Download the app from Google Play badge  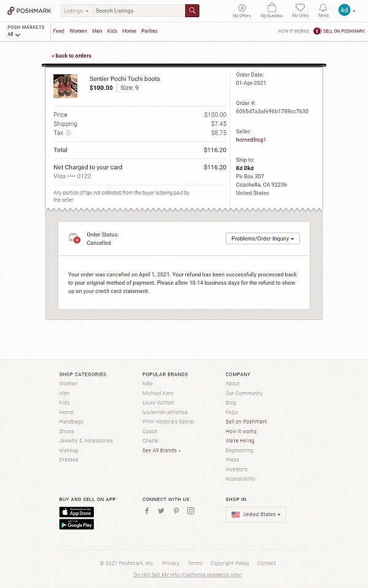point(76,524)
